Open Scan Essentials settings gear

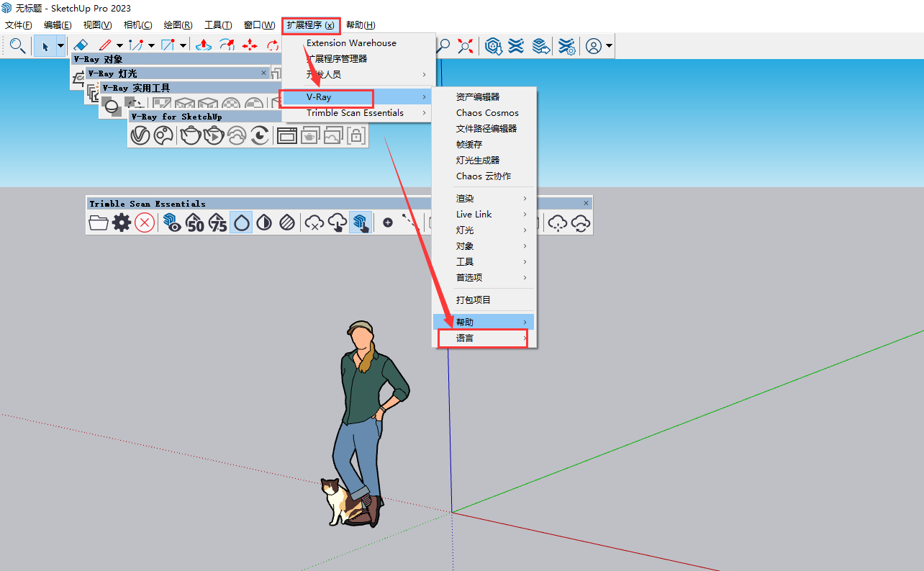(122, 222)
